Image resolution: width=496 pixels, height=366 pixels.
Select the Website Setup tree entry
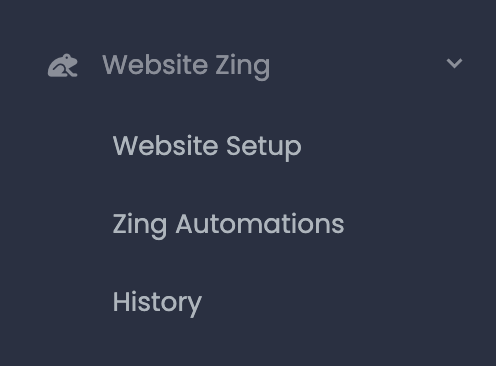click(x=207, y=147)
